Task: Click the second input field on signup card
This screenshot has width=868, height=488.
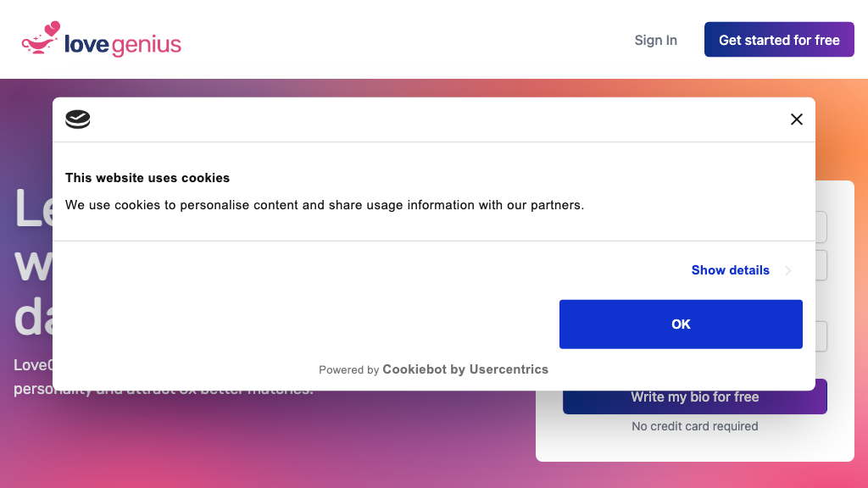Action: (821, 265)
